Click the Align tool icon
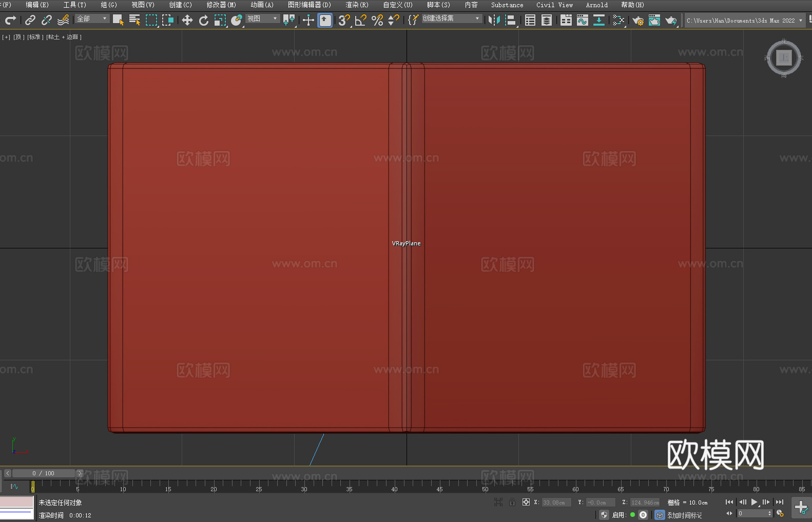The height and width of the screenshot is (522, 812). click(x=511, y=20)
